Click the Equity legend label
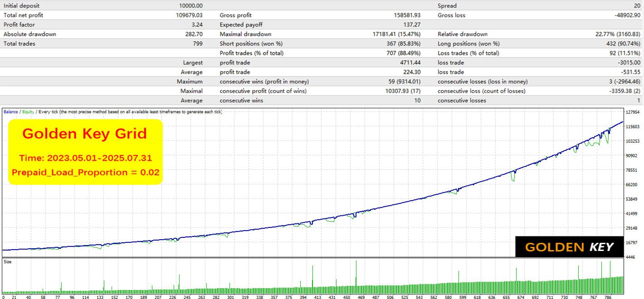 tap(28, 111)
